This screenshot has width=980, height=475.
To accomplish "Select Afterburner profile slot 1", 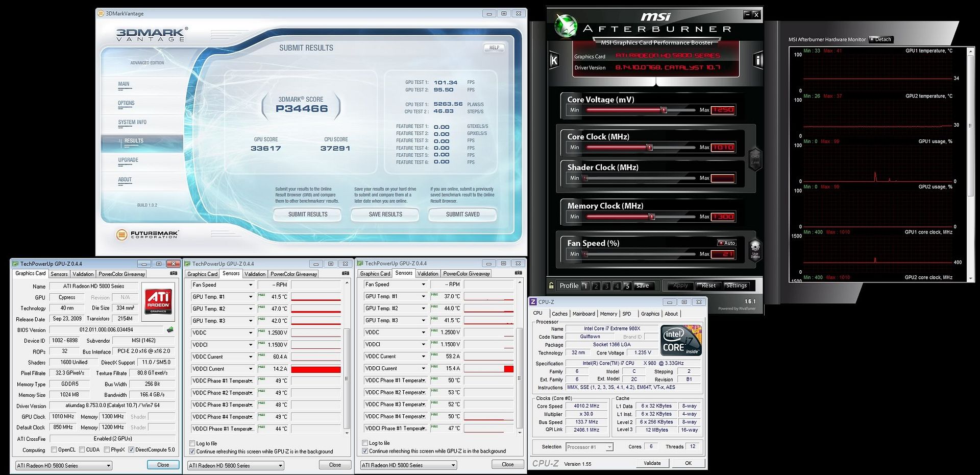I will (x=585, y=286).
